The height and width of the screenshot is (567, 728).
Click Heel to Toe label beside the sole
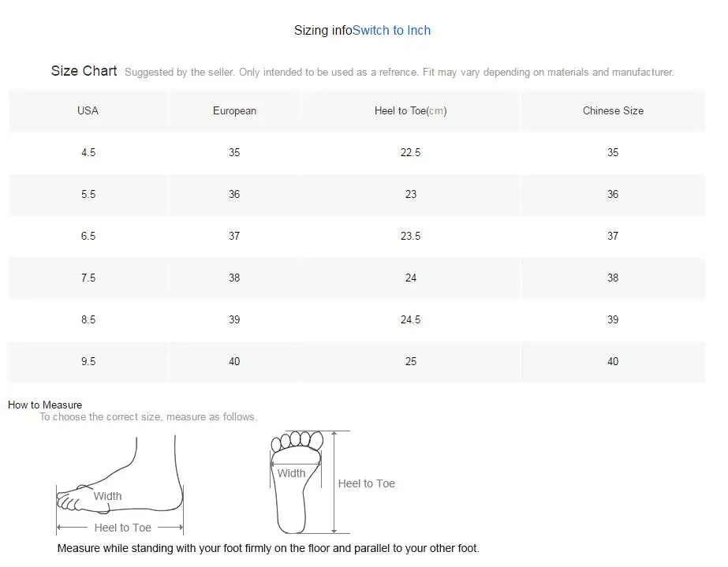(366, 483)
